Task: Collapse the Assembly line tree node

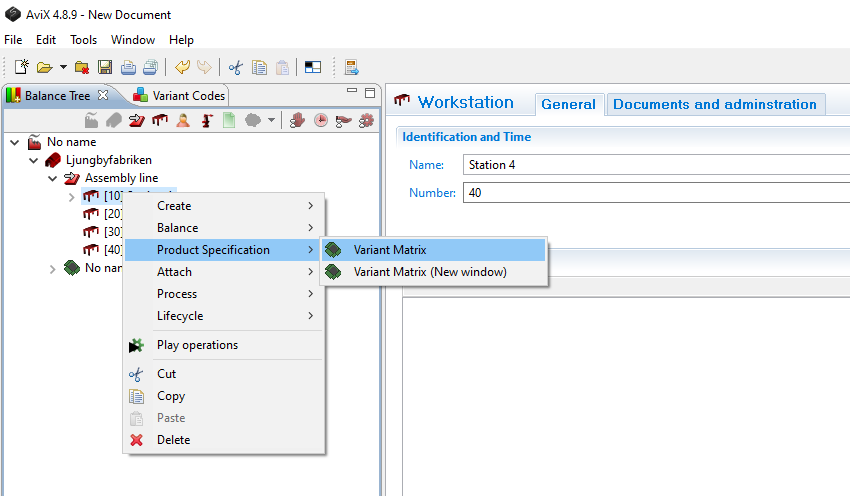Action: [52, 178]
